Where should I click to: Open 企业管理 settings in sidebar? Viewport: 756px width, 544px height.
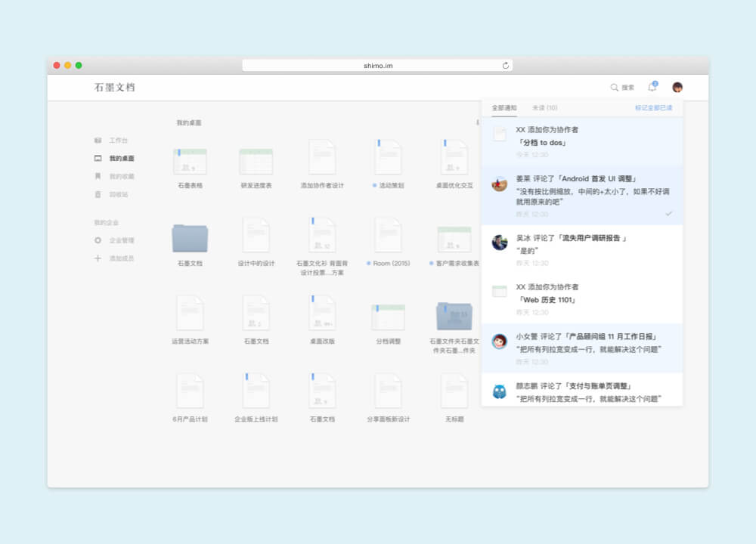pyautogui.click(x=121, y=240)
